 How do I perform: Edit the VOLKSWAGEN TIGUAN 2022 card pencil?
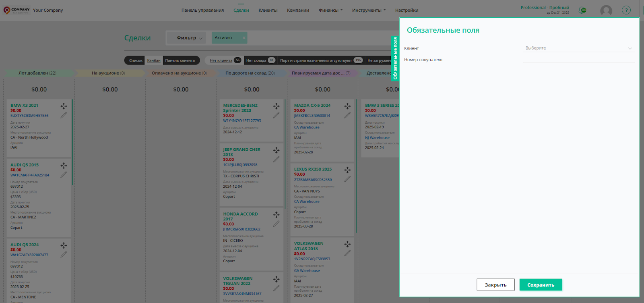coord(276,288)
